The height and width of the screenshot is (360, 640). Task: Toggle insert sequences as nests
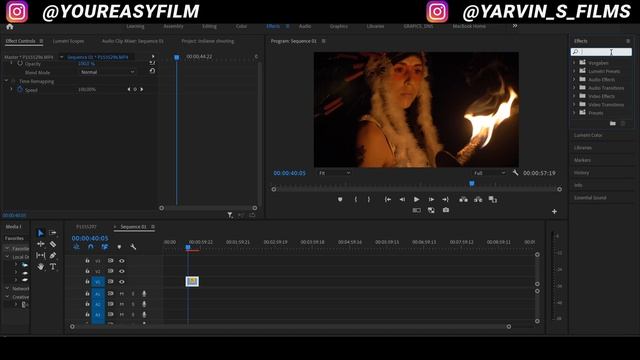pos(76,247)
